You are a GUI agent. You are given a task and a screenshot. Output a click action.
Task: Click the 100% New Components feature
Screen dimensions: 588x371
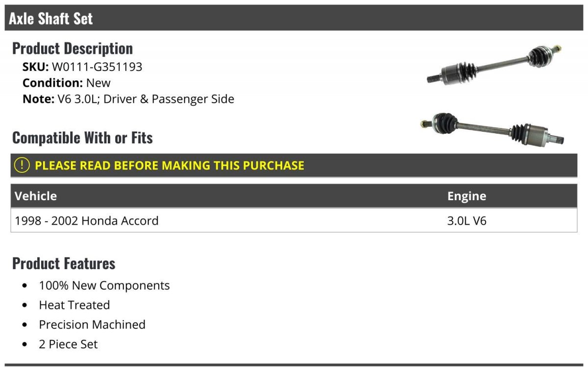(x=104, y=285)
